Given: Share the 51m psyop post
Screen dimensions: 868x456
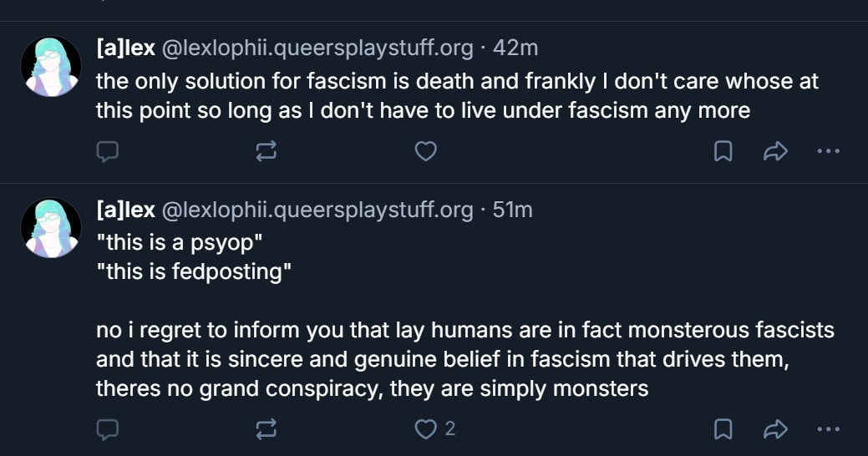Looking at the screenshot, I should 775,429.
